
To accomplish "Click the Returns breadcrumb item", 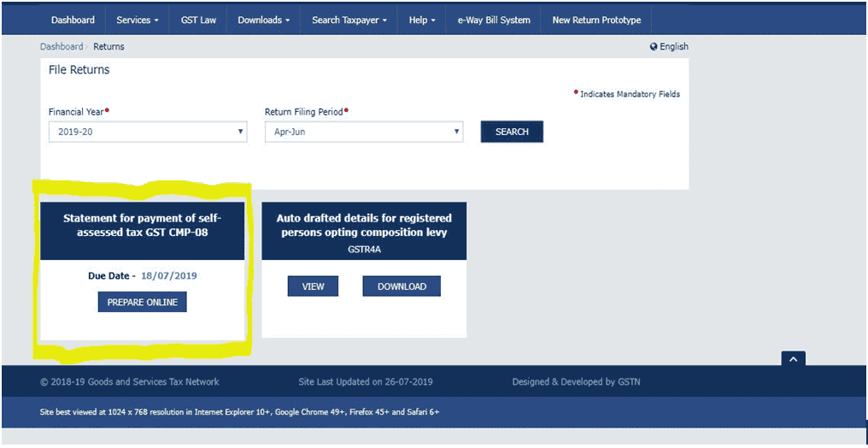I will [108, 47].
